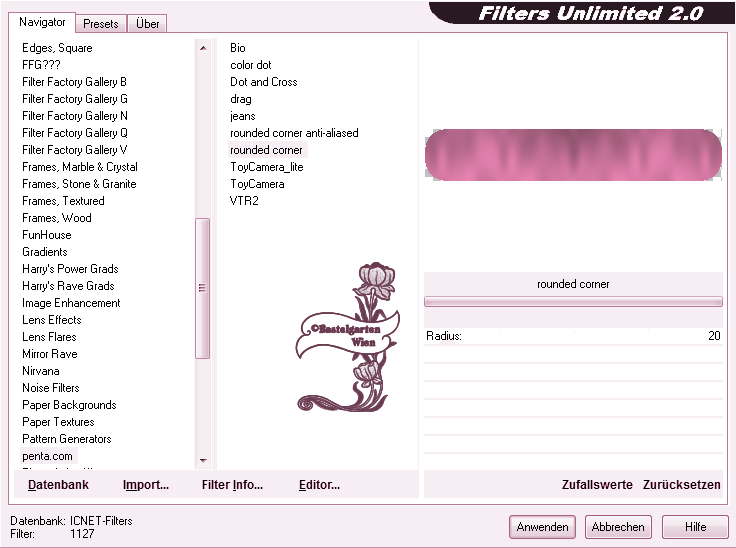The image size is (736, 548).
Task: Open the Datenbank menu
Action: tap(58, 485)
